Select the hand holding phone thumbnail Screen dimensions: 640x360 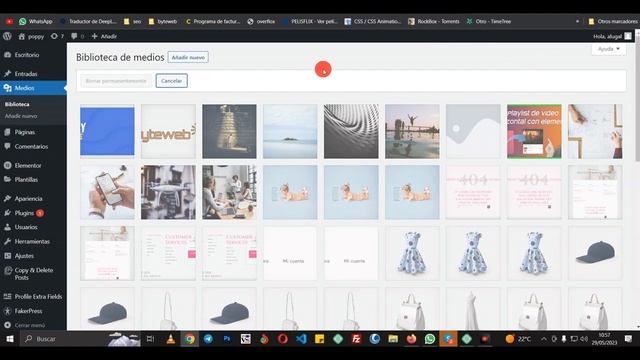[107, 192]
